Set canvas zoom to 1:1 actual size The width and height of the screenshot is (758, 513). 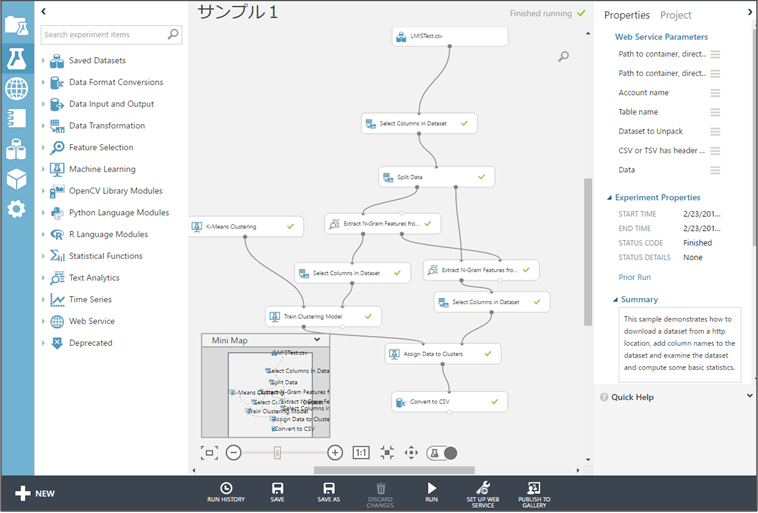tap(361, 453)
